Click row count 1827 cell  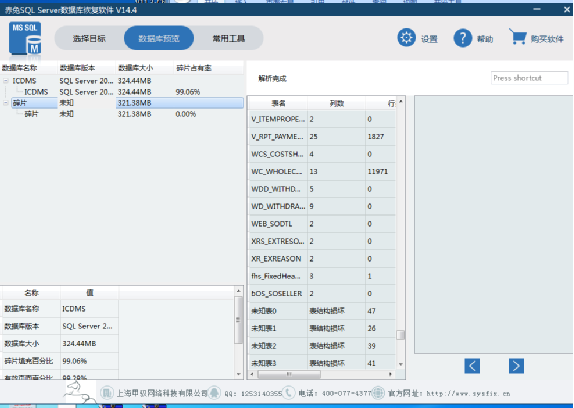[x=380, y=136]
